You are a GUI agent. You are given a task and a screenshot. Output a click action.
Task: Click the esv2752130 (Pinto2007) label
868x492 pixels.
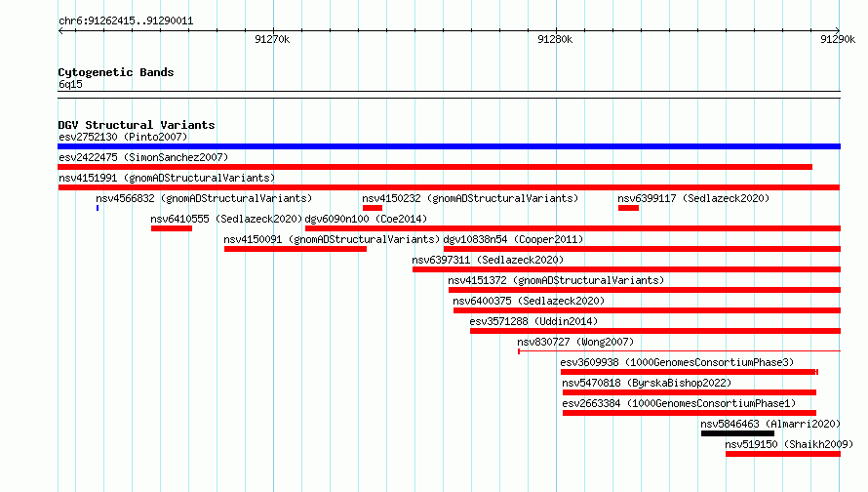click(123, 137)
